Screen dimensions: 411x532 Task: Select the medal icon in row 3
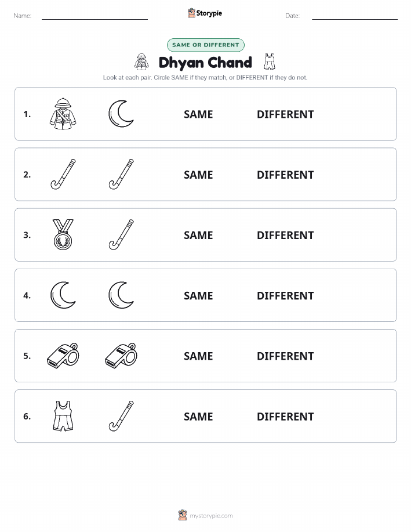point(63,234)
